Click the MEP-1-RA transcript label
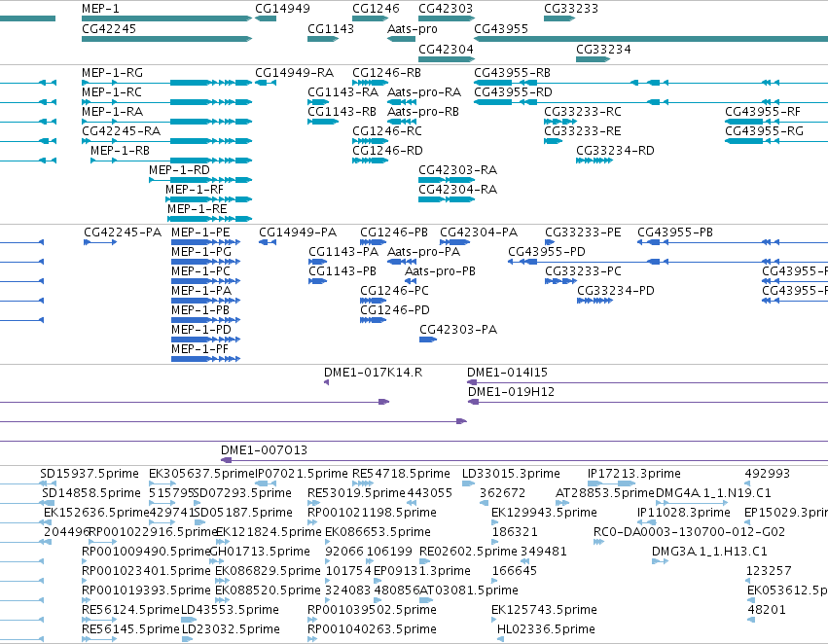828x644 pixels. click(x=113, y=111)
